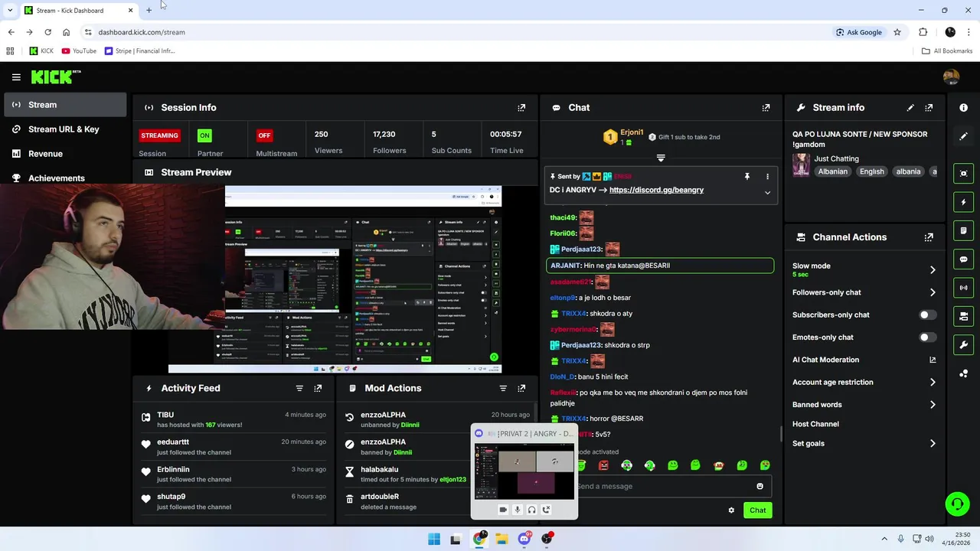Open pinned message three-dot options
The image size is (980, 551).
click(767, 177)
